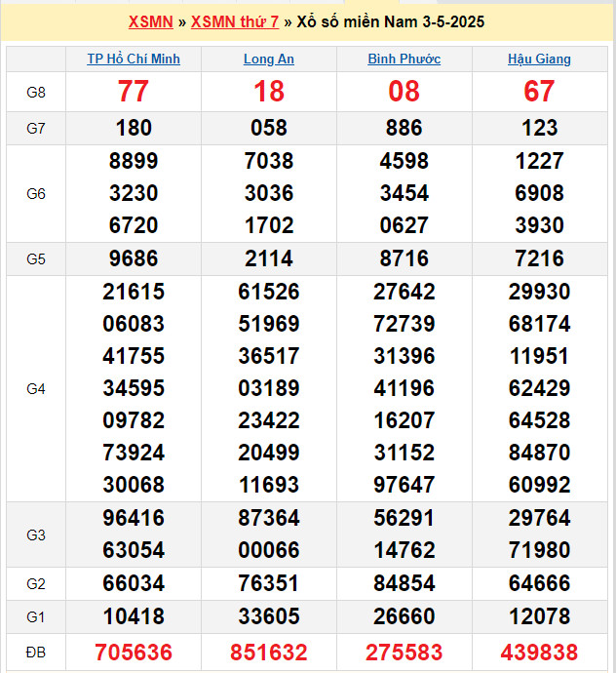Screen dimensions: 616x673
Task: Select the special prize number 851632
Action: 269,652
